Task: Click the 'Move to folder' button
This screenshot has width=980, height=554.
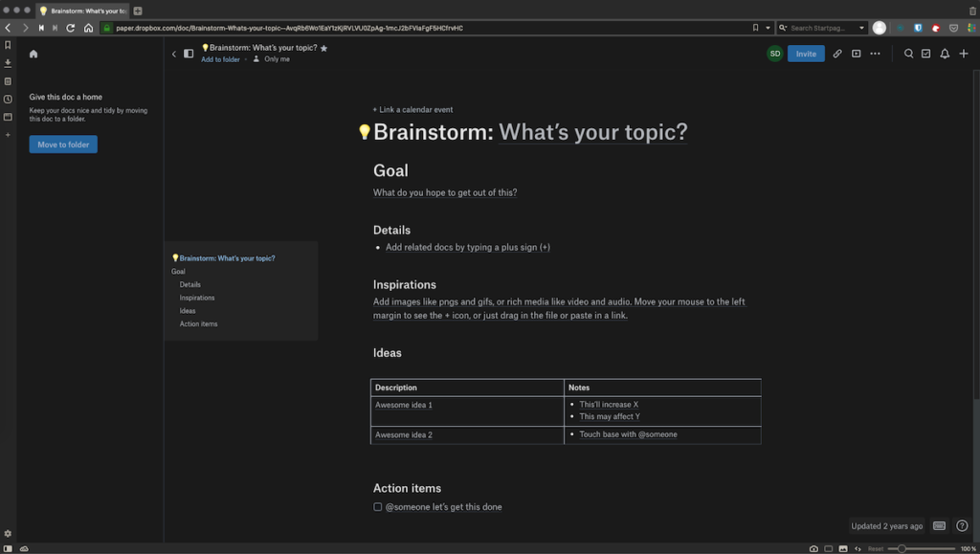Action: 63,144
